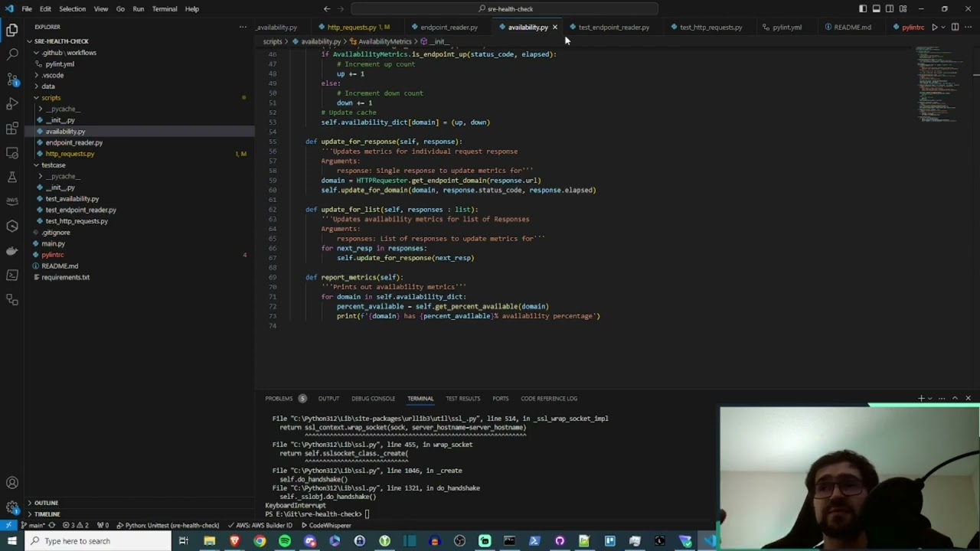Image resolution: width=980 pixels, height=551 pixels.
Task: Run Python file play button
Action: [x=934, y=27]
